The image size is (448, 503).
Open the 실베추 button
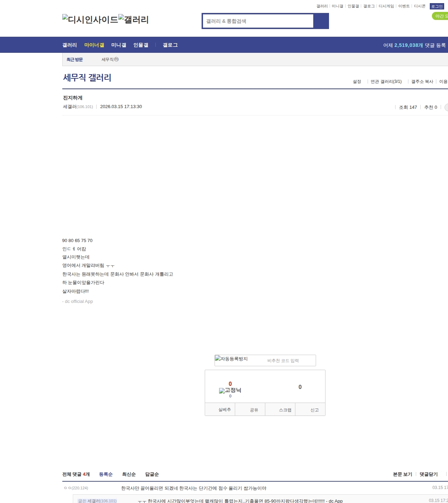pyautogui.click(x=224, y=410)
